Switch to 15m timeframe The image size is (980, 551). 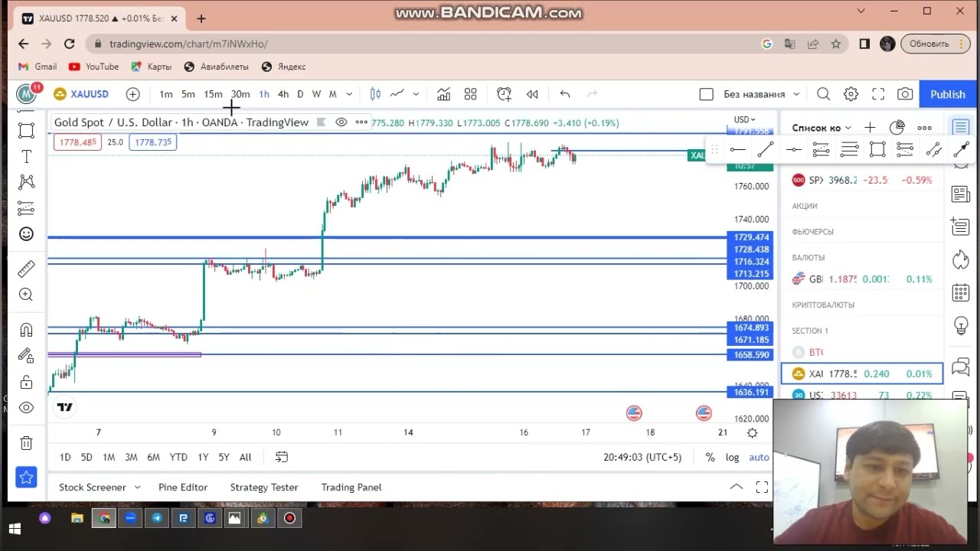click(x=213, y=94)
